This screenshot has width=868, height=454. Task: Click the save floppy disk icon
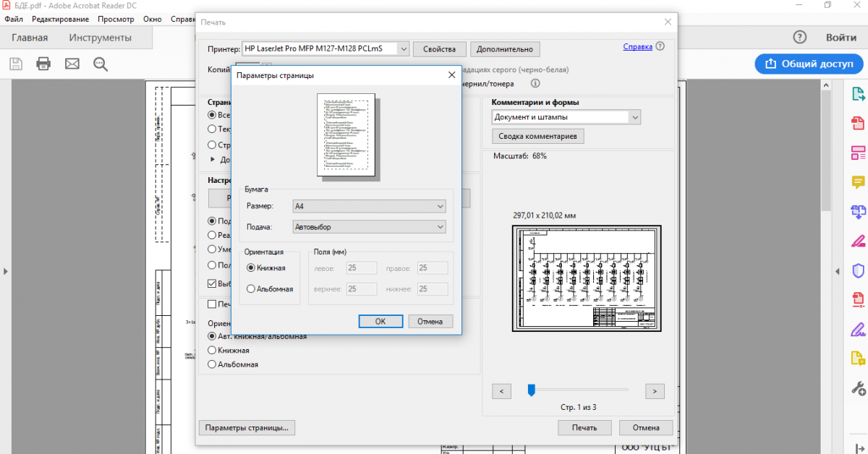(15, 64)
